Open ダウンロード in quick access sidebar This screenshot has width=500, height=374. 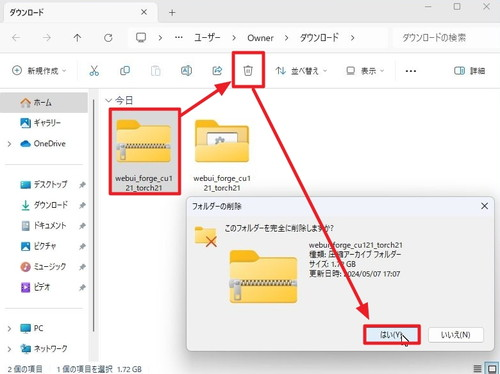[x=44, y=205]
